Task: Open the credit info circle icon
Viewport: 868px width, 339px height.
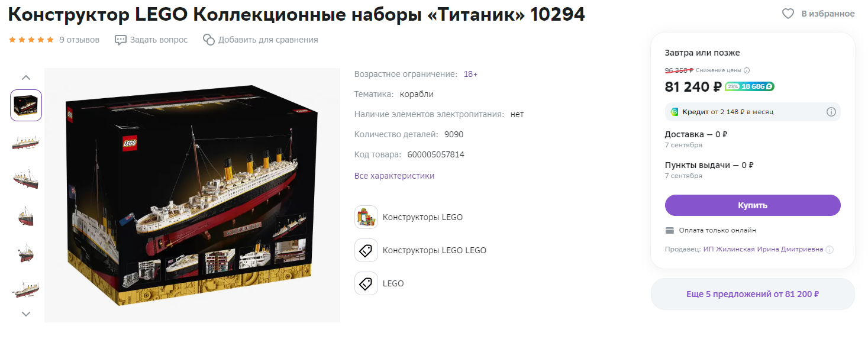Action: tap(831, 112)
